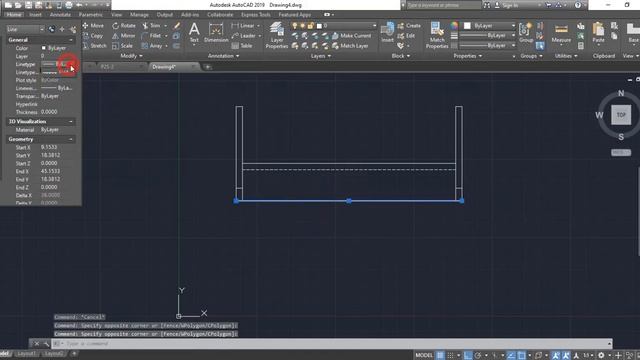Select the Trim tool
This screenshot has height=360, width=640.
(x=151, y=26)
